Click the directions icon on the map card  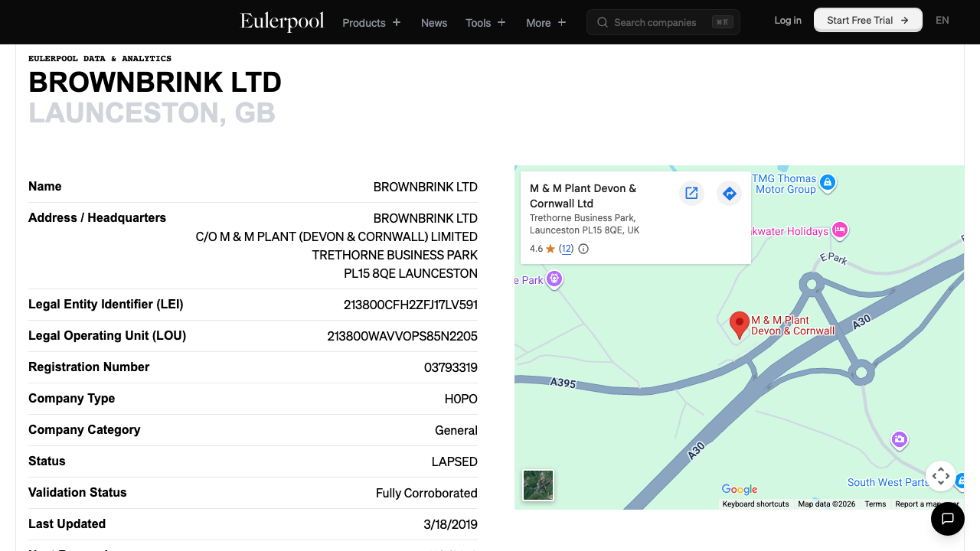tap(729, 194)
